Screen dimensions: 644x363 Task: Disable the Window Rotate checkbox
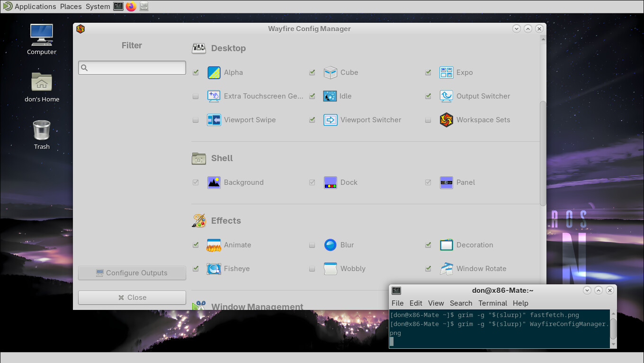(428, 269)
